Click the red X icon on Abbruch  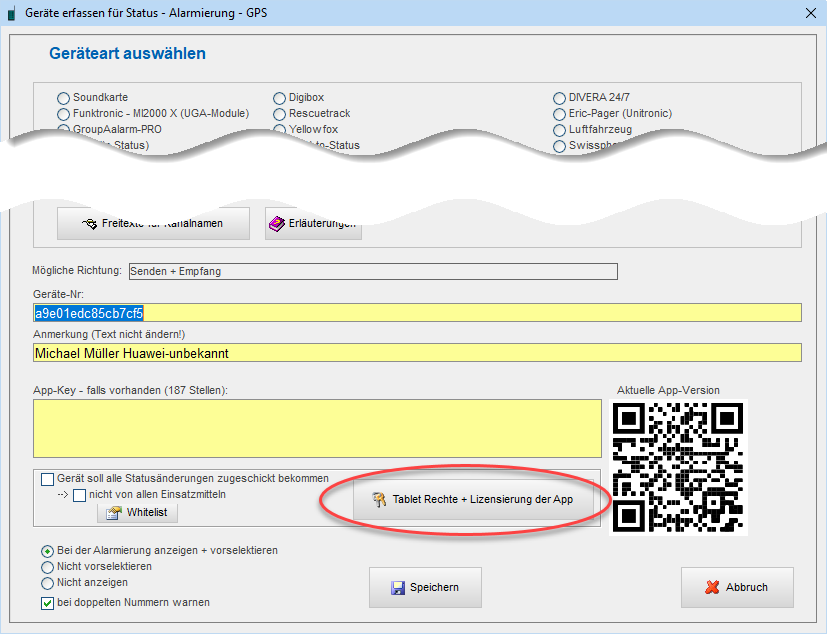[712, 587]
